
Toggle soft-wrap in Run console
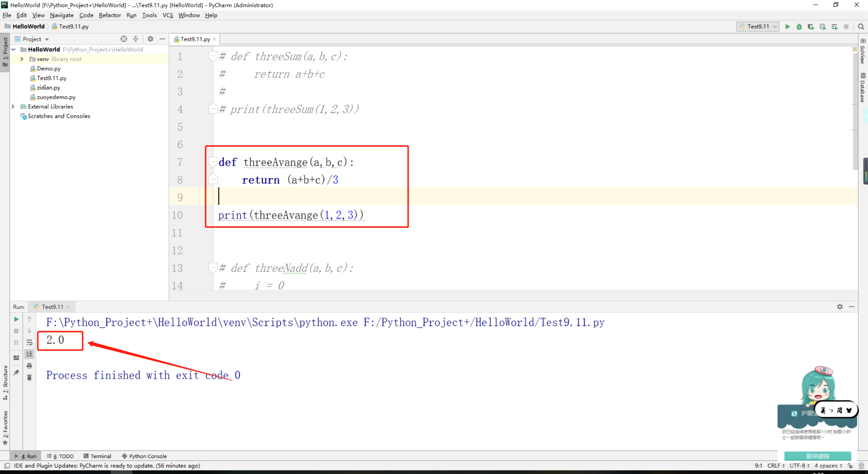click(29, 342)
